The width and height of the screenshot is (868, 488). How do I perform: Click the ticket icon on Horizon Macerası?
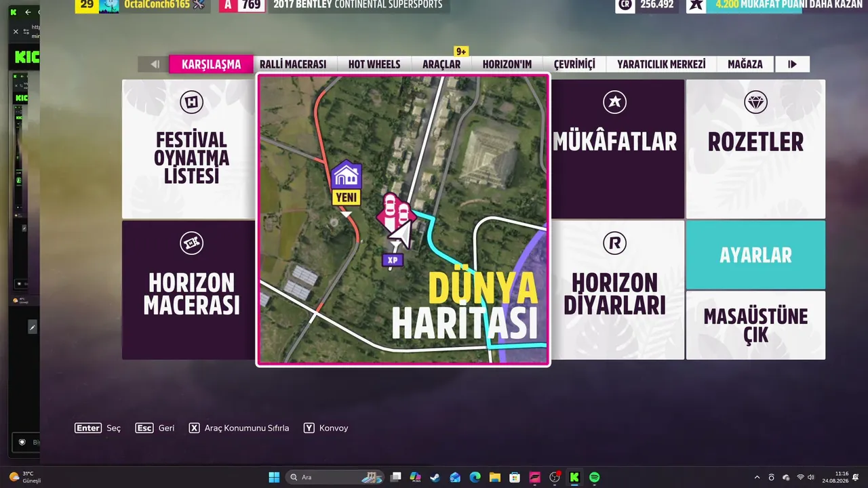[191, 243]
